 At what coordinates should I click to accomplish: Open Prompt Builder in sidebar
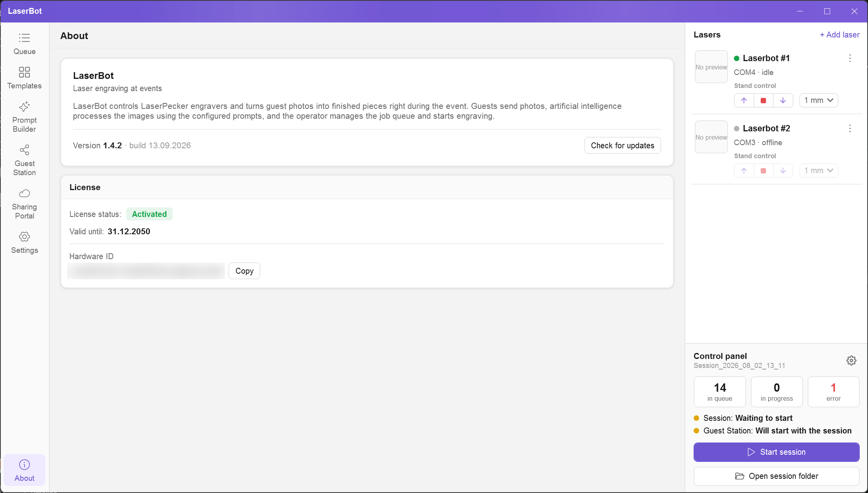[24, 117]
